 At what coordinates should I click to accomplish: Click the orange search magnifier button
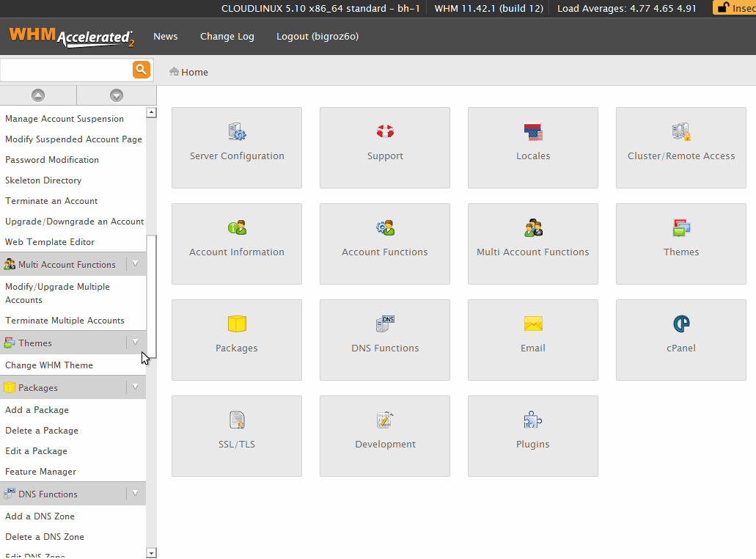click(x=142, y=70)
